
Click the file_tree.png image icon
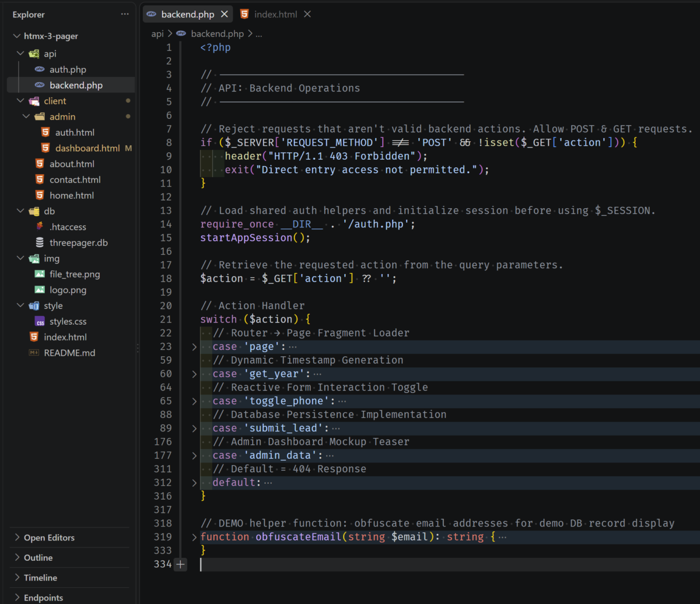40,274
